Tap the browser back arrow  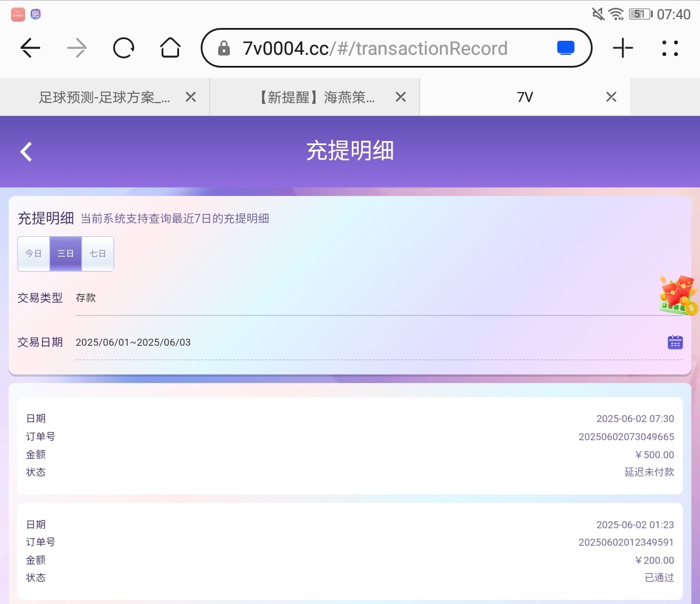(30, 48)
